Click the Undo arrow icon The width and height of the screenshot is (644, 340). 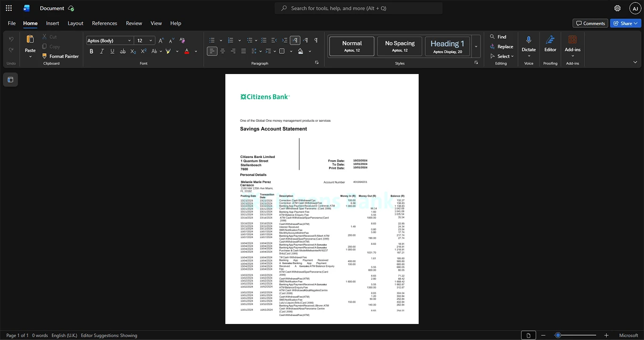click(11, 39)
